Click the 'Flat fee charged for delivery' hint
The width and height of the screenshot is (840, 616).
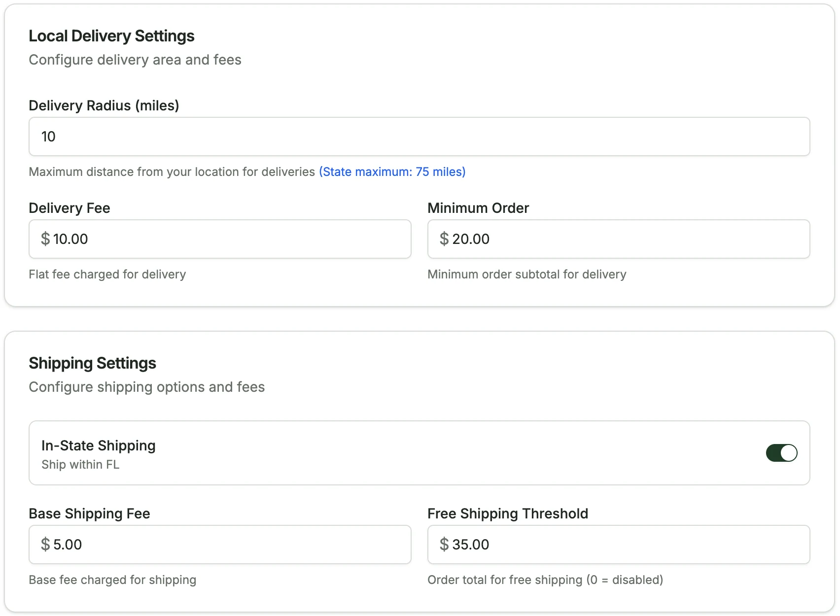pos(107,274)
